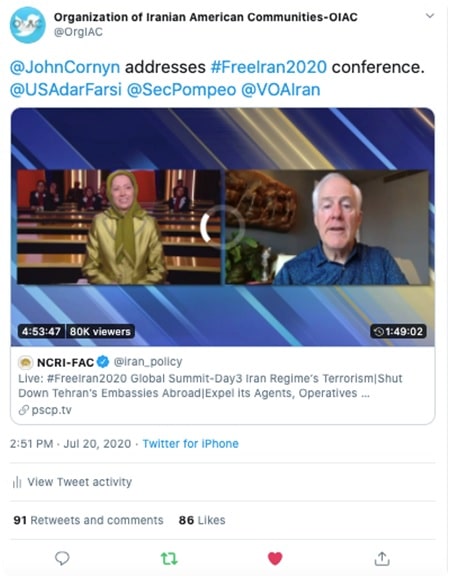The width and height of the screenshot is (450, 578).
Task: Open the NCRI-FAC small avatar
Action: [x=25, y=363]
